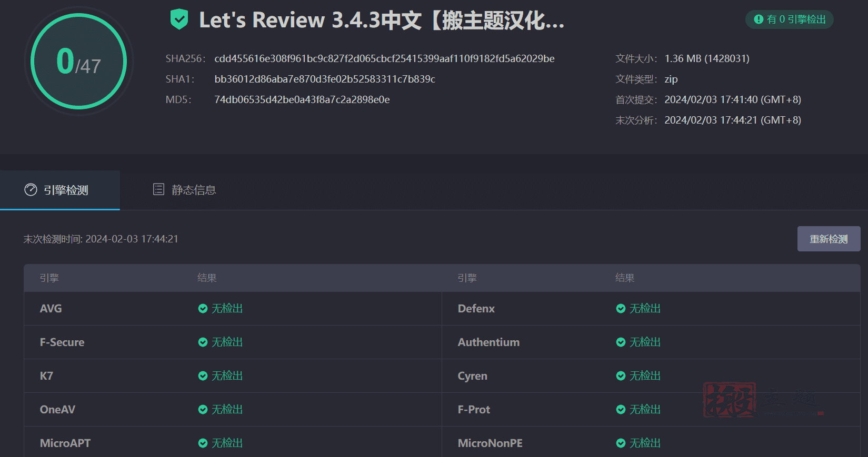Click the '文件大小:' label

636,58
